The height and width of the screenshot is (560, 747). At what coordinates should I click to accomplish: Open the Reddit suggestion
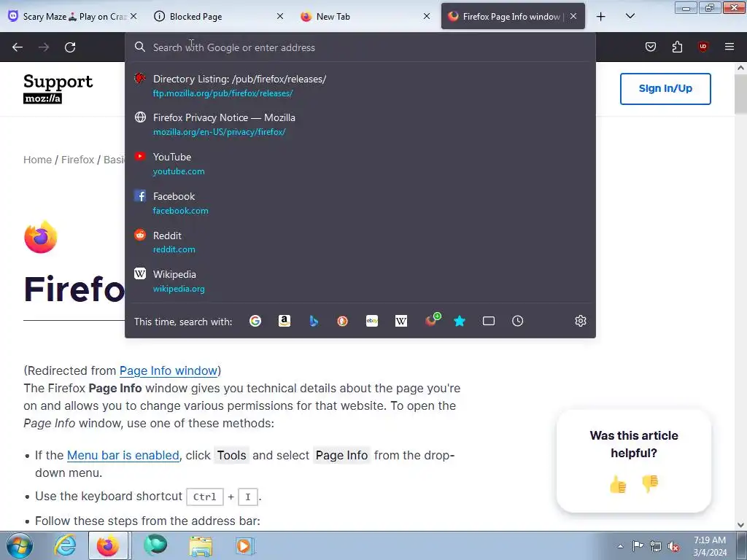click(x=360, y=242)
